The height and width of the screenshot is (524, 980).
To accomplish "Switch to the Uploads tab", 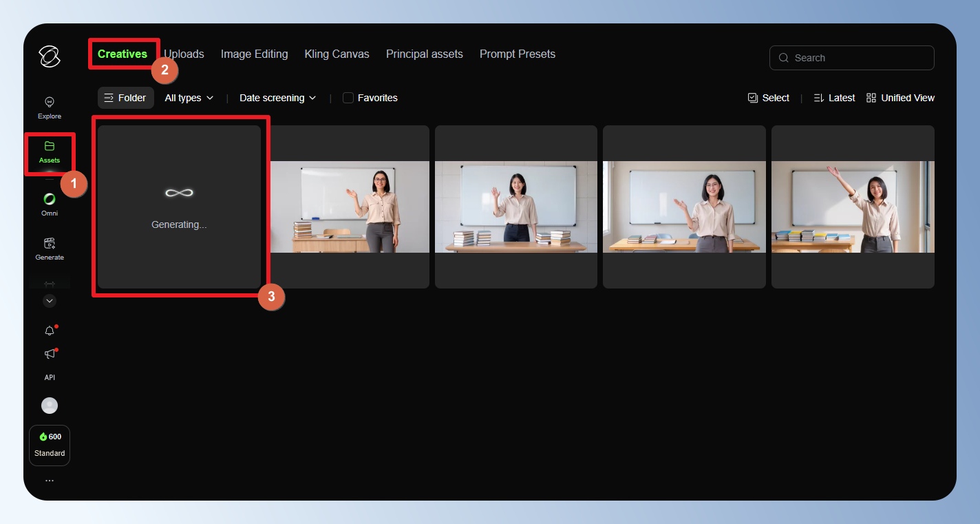I will point(184,54).
